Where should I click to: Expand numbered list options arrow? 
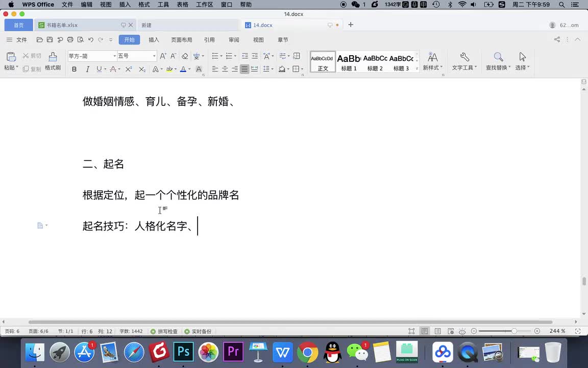click(235, 56)
